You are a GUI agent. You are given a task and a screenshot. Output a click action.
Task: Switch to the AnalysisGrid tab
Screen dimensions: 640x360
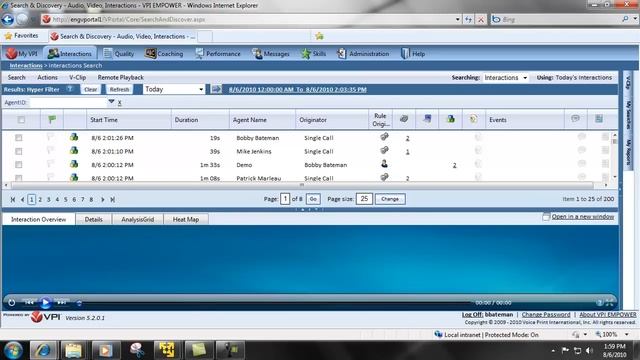tap(138, 219)
